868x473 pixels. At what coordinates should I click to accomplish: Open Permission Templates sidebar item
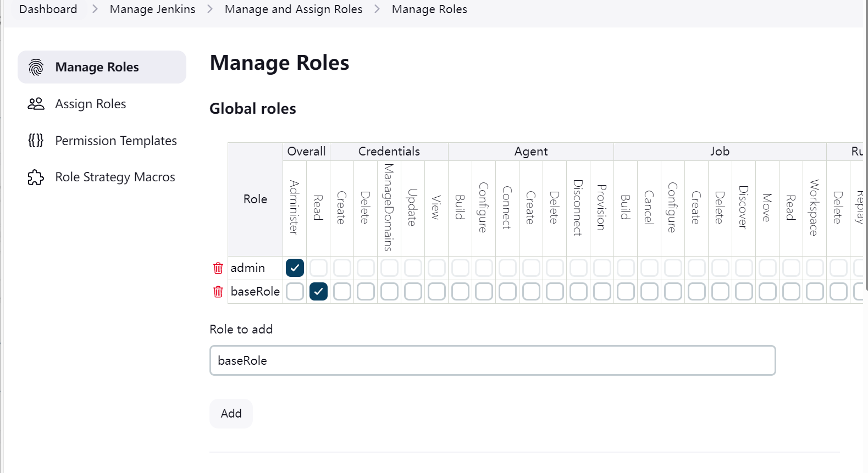(102, 141)
